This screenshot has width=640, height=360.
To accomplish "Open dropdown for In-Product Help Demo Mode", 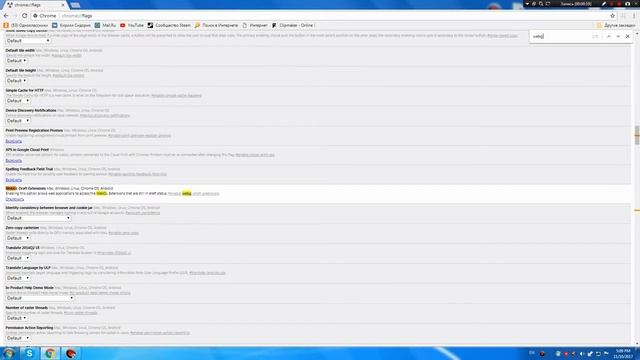I will tap(40, 298).
